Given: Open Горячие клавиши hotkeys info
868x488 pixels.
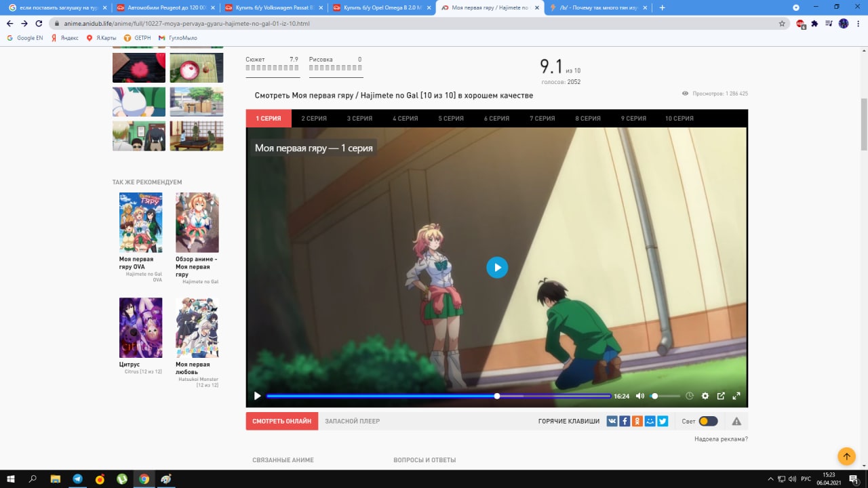Looking at the screenshot, I should 569,421.
